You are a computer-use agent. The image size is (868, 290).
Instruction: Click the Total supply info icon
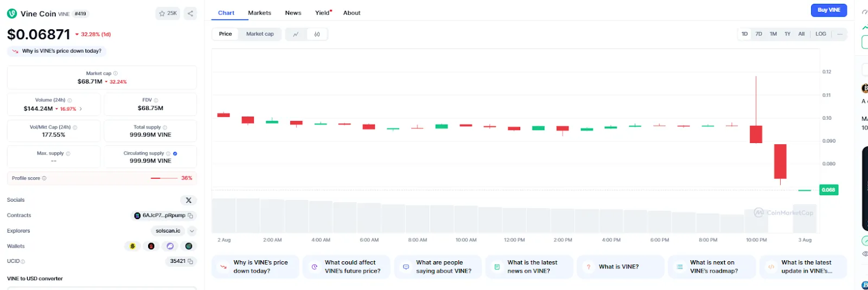pos(165,127)
